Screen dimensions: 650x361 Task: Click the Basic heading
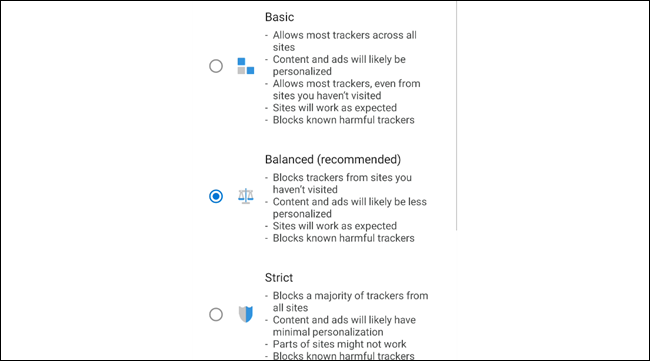pos(279,17)
